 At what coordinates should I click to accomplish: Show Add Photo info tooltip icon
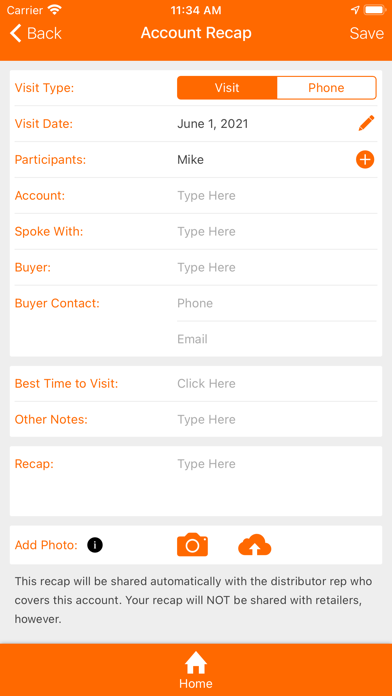point(95,545)
